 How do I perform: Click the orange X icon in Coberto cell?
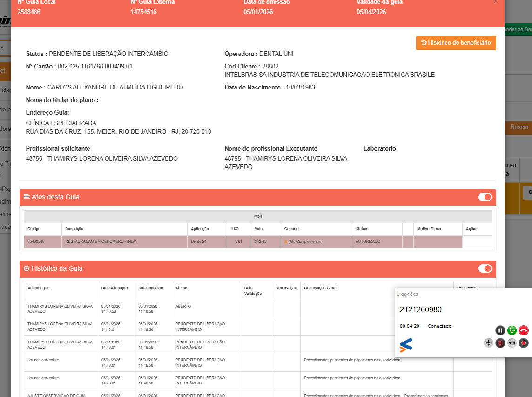click(286, 242)
